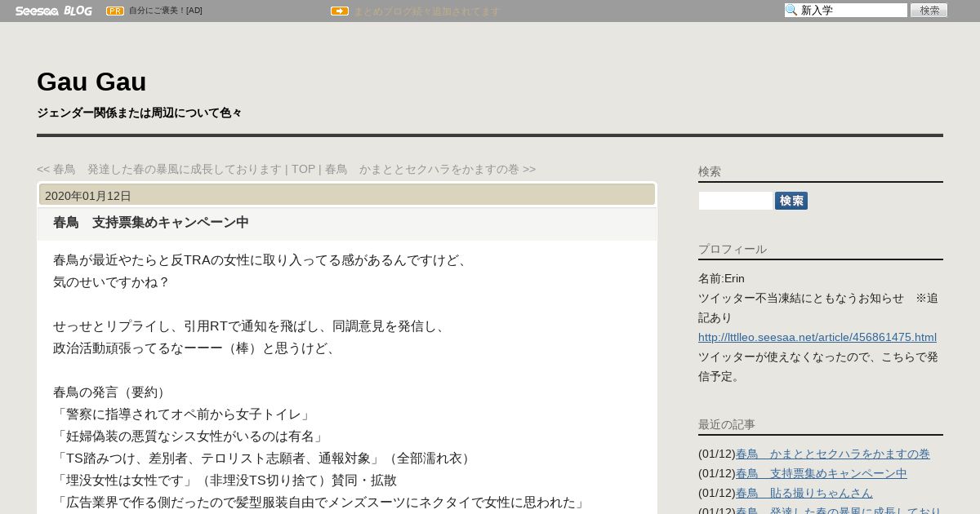Click the 最近の記事 sidebar heading
The height and width of the screenshot is (514, 980).
point(727,424)
